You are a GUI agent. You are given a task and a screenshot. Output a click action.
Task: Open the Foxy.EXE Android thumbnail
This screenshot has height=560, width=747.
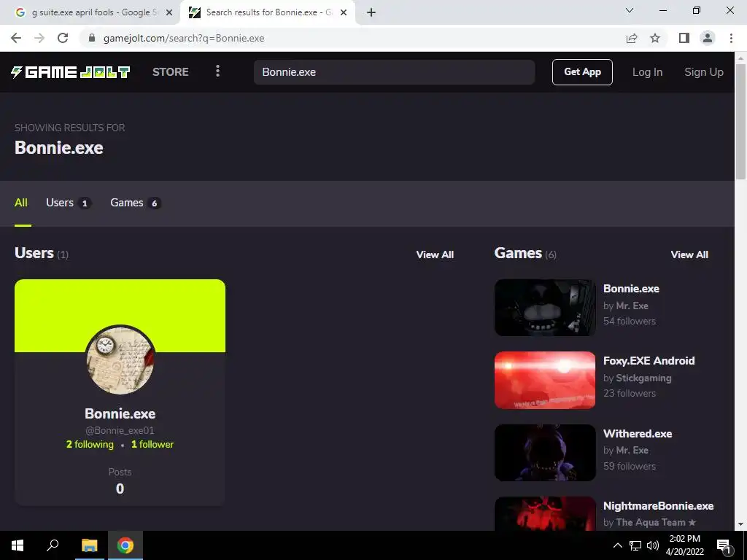coord(545,380)
